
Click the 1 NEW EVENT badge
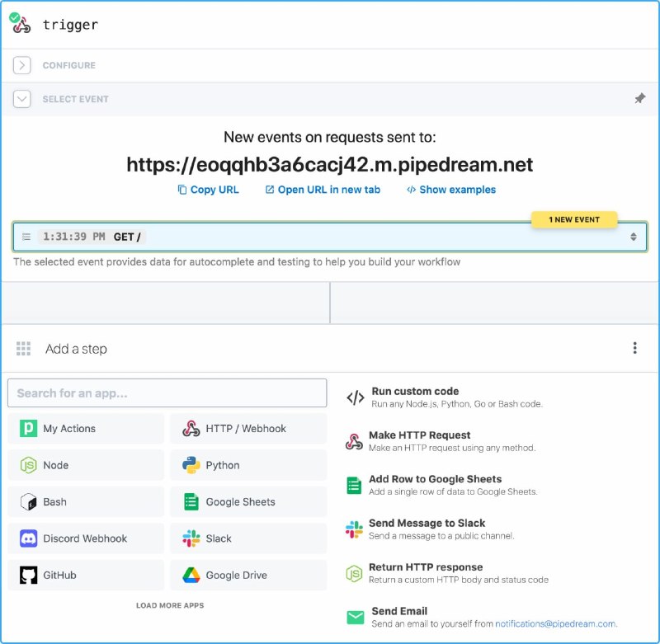(x=574, y=219)
